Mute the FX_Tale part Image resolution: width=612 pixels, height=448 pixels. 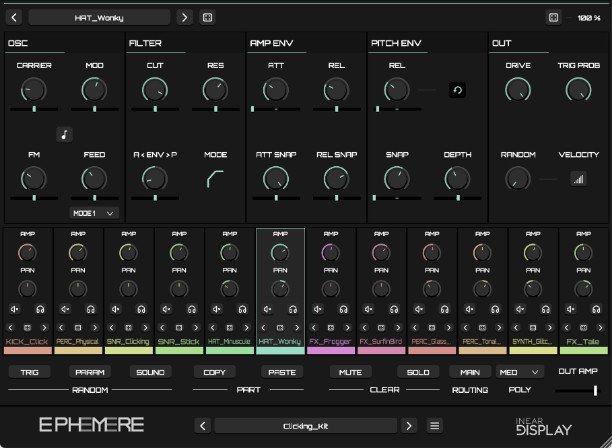click(x=571, y=309)
